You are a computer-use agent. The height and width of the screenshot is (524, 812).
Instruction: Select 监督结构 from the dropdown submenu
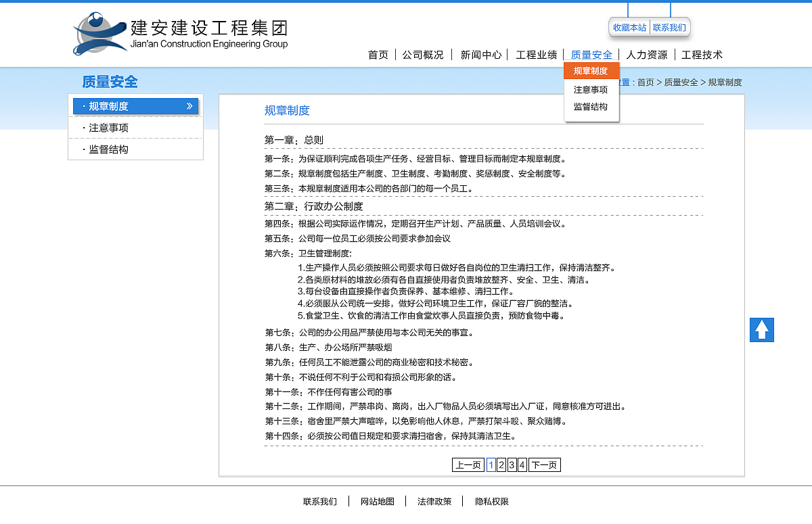click(589, 106)
